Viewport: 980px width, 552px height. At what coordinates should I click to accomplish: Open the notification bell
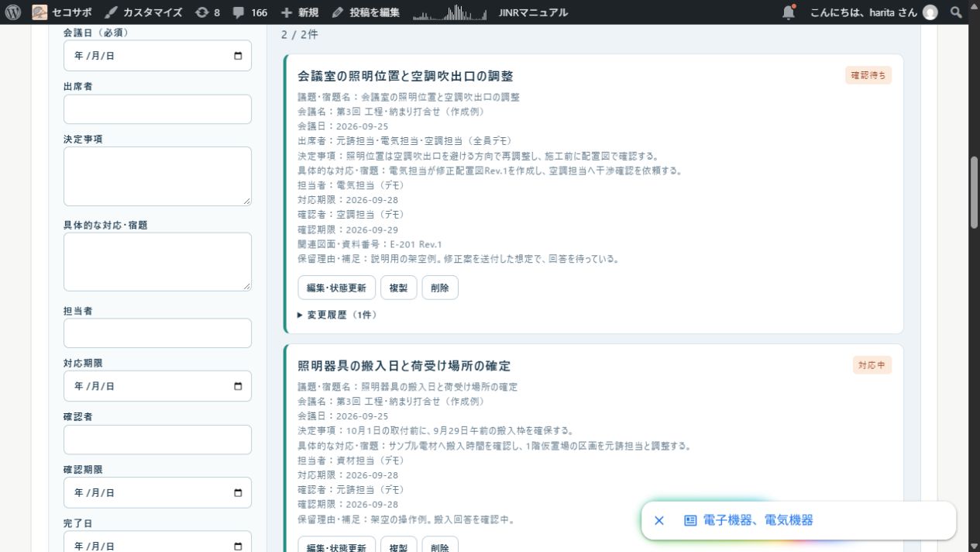[x=789, y=12]
